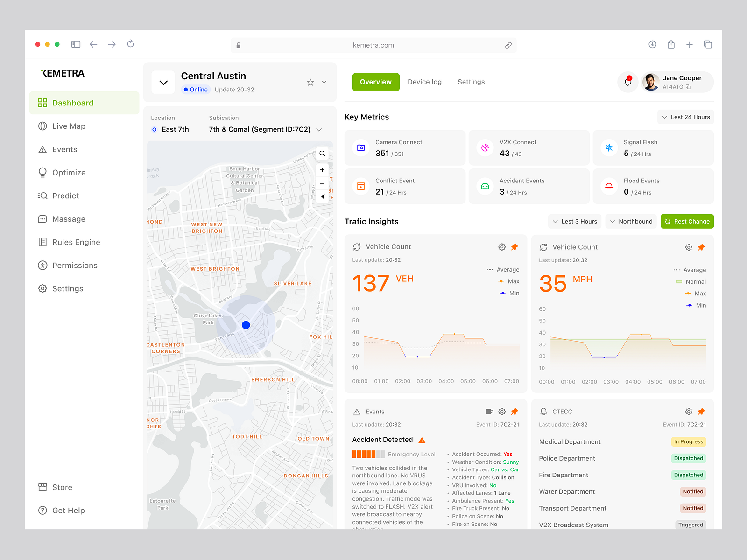
Task: Expand the Central Austin location dropdown
Action: 163,82
